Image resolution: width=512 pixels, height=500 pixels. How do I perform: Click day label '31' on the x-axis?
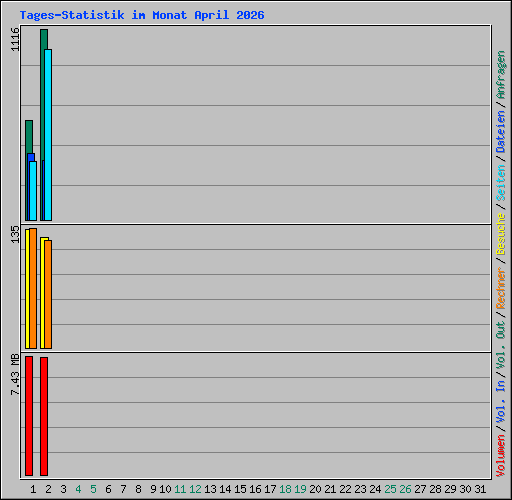pyautogui.click(x=480, y=489)
